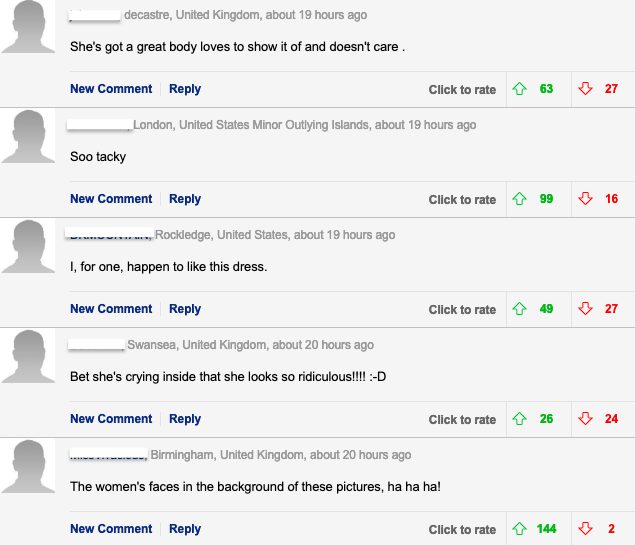The width and height of the screenshot is (635, 545).
Task: Click New Comment under 'crying inside' comment
Action: click(x=111, y=419)
